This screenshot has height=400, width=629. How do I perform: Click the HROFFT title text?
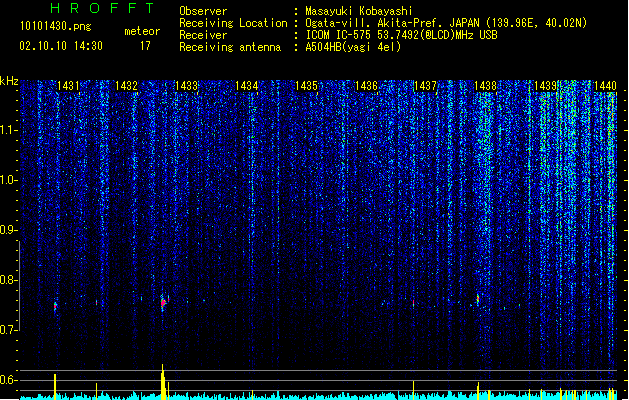(103, 8)
